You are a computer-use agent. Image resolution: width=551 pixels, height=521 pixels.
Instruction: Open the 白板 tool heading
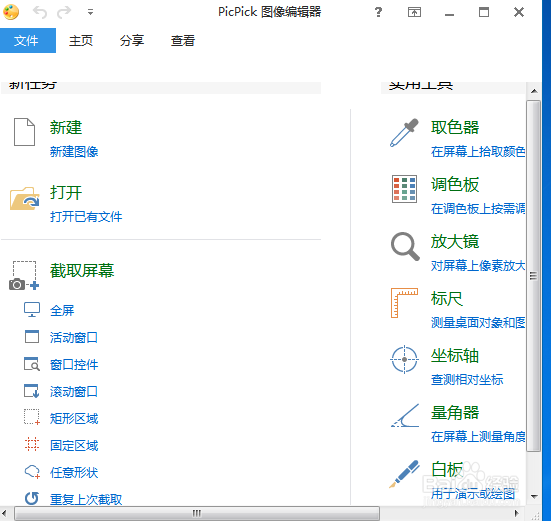point(447,469)
